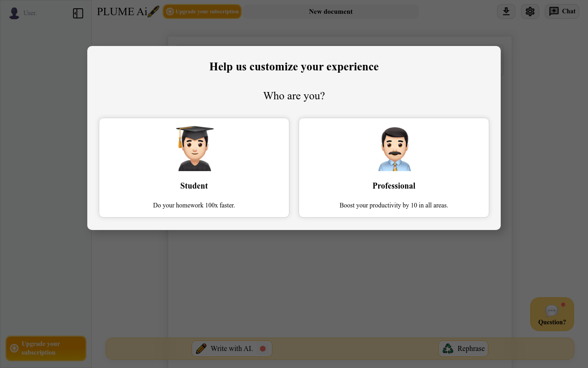Click 'Help us customize your experience' title
Screen dimensions: 588x368
click(x=294, y=67)
